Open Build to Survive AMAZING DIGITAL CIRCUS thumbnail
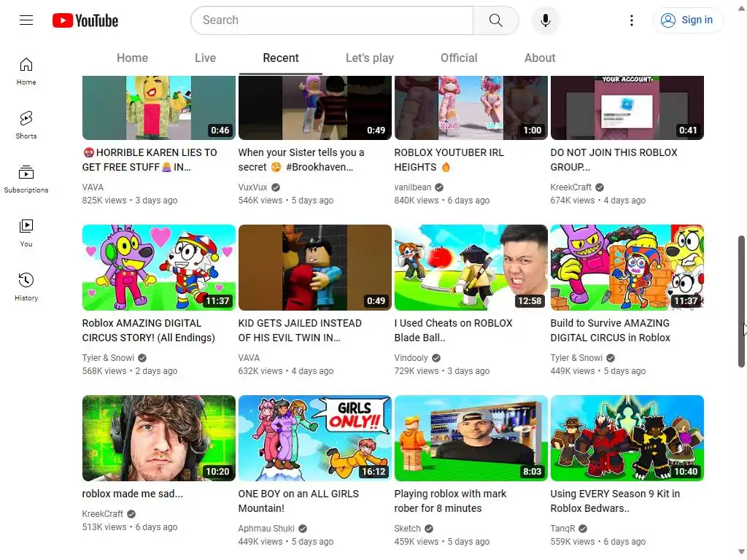 pos(627,268)
